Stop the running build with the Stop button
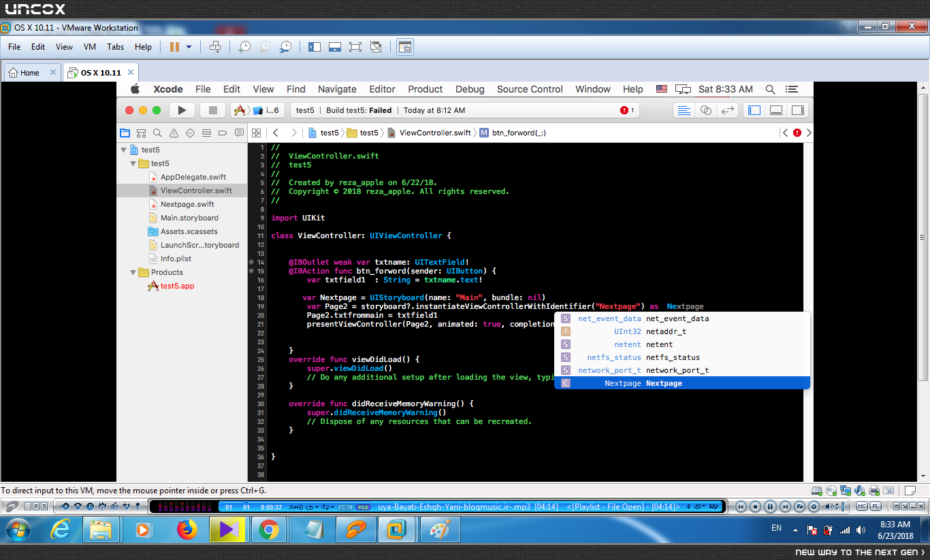Image resolution: width=930 pixels, height=560 pixels. click(212, 110)
